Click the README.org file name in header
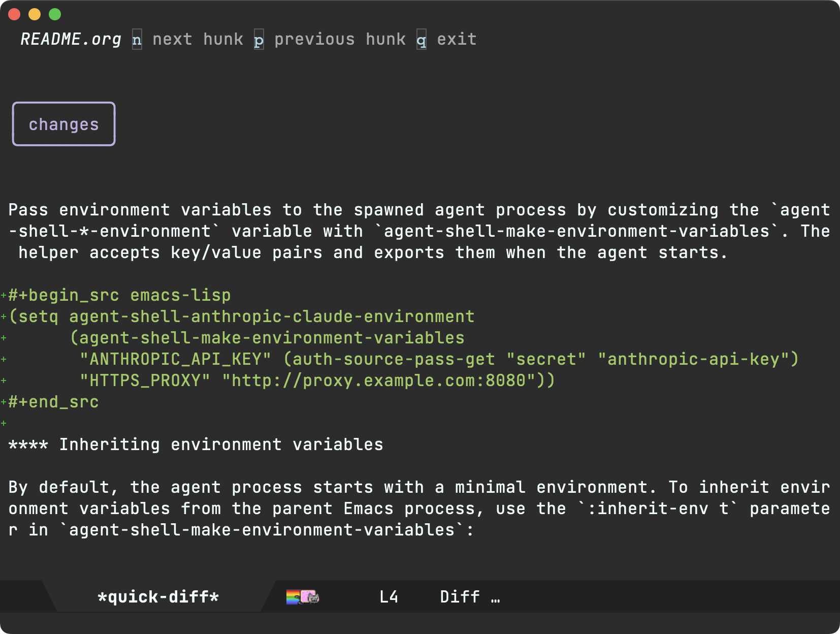This screenshot has width=840, height=634. [71, 39]
